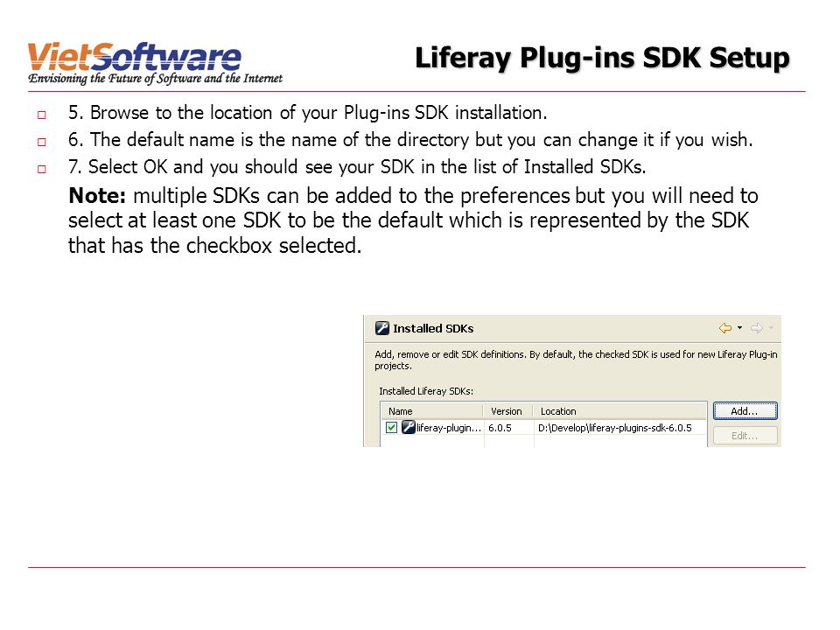Screen dimensions: 840x630
Task: Select the 'liferay-plugin...' name cell
Action: (x=449, y=428)
